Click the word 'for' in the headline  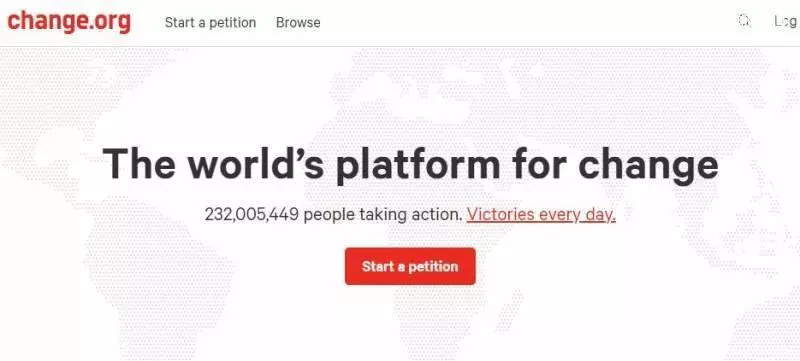click(x=539, y=163)
